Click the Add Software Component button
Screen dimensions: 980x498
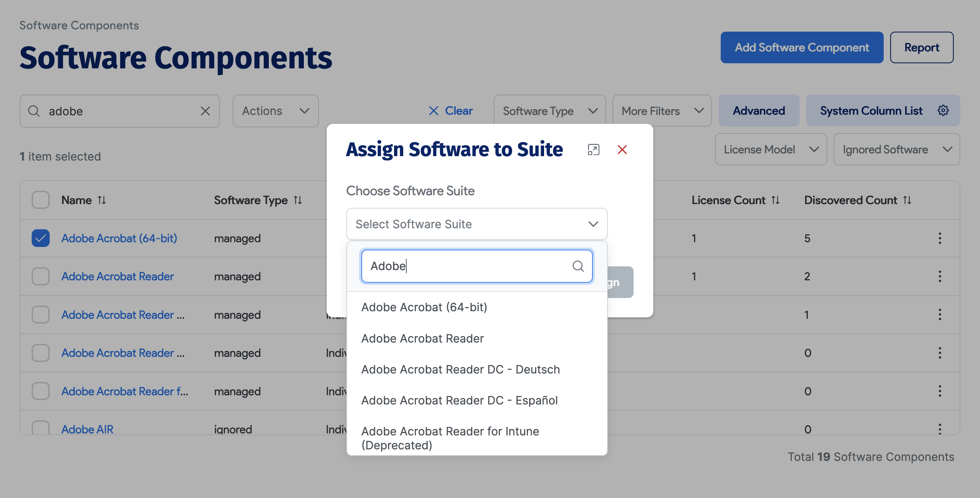click(x=802, y=47)
